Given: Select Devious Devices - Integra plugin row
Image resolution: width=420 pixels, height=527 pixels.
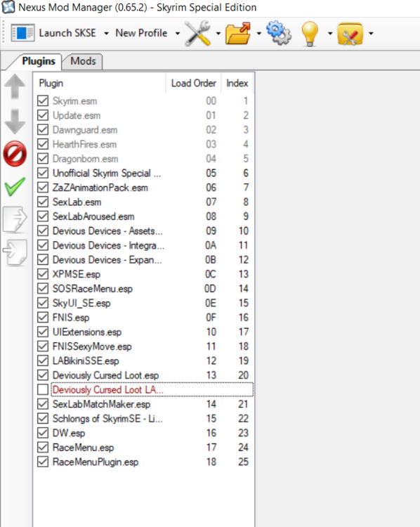Looking at the screenshot, I should [144, 245].
